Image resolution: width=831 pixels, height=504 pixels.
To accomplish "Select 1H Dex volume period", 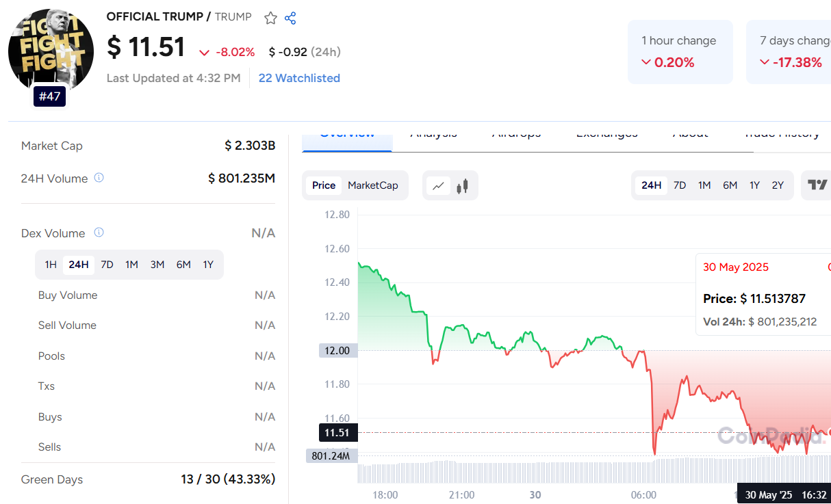I will pyautogui.click(x=51, y=265).
